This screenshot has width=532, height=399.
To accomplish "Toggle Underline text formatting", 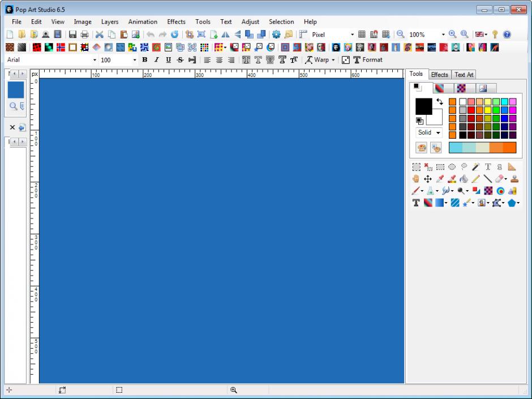I will point(168,59).
